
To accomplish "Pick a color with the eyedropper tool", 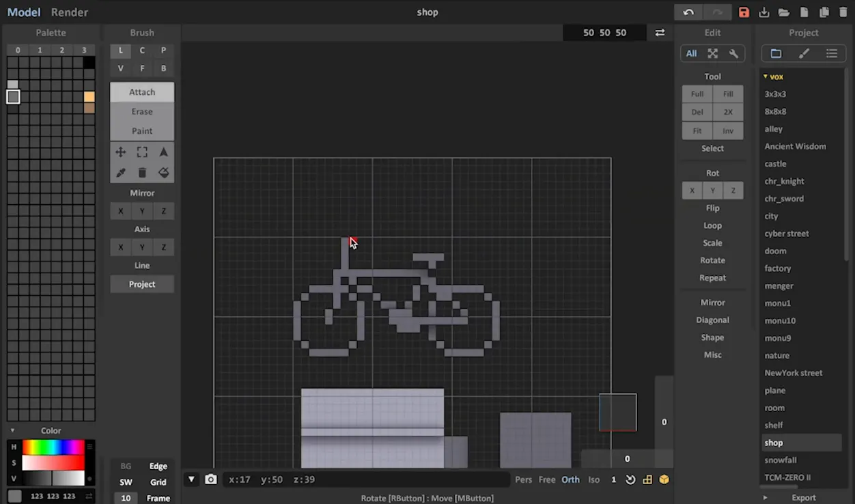I will [x=121, y=173].
